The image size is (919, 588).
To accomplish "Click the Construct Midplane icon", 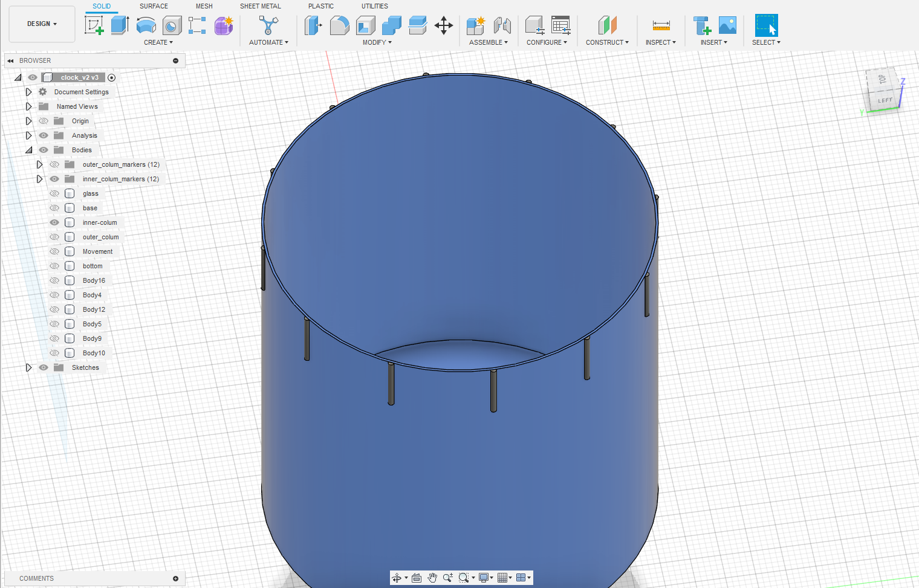I will tap(607, 25).
